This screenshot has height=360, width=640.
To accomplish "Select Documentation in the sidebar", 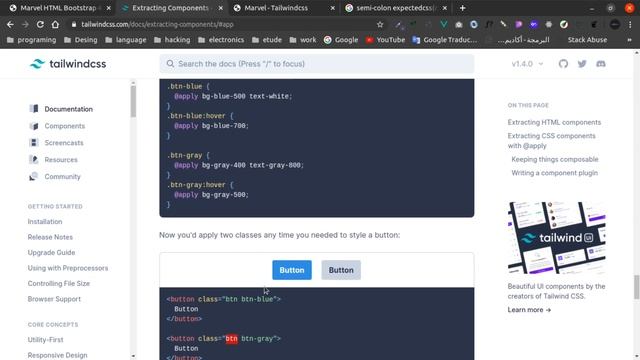I will [69, 109].
